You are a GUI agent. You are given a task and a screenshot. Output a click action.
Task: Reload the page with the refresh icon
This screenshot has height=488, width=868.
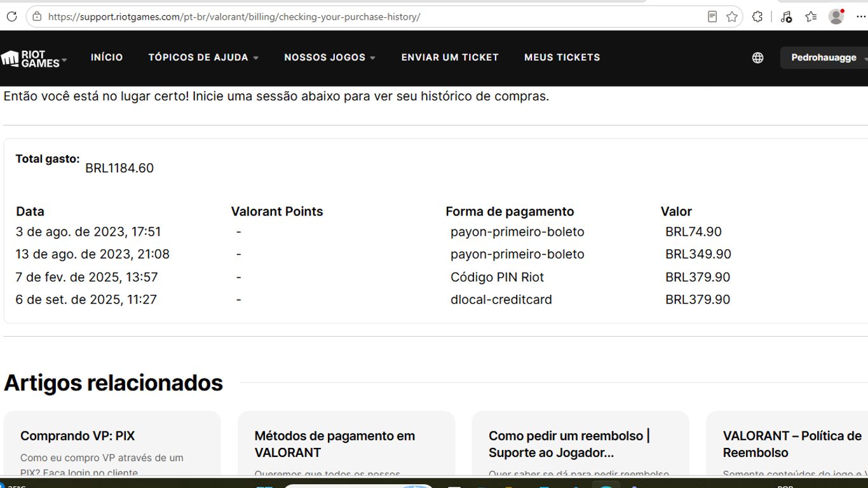[x=11, y=17]
